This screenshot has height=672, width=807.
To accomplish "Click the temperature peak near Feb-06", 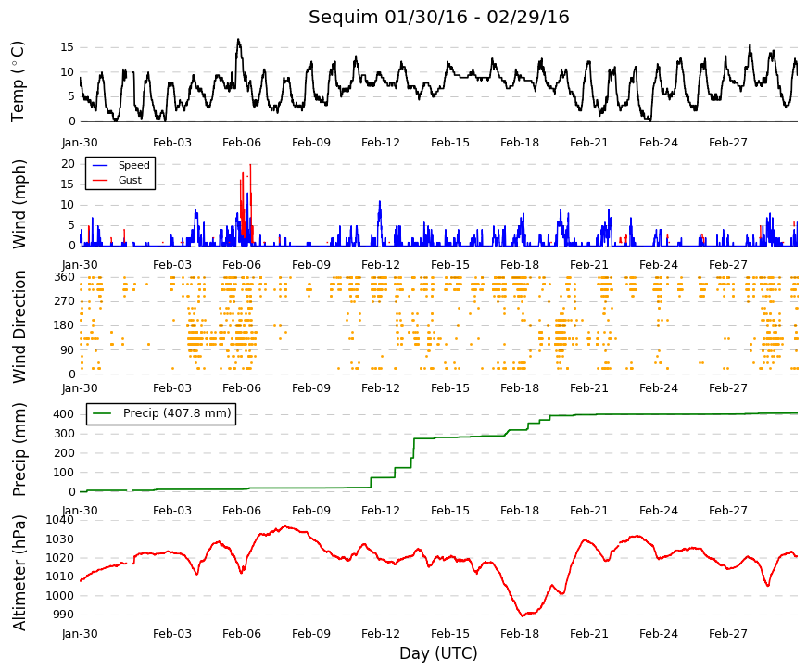I will click(238, 40).
